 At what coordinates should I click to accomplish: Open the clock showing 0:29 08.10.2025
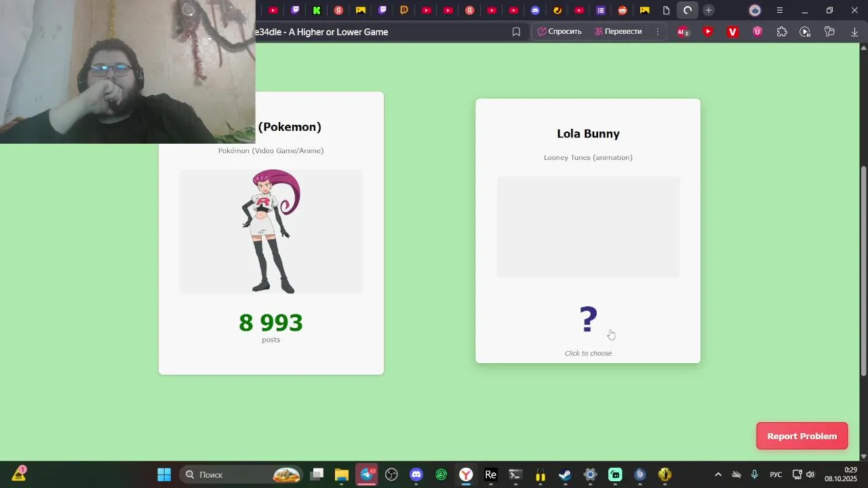click(841, 474)
